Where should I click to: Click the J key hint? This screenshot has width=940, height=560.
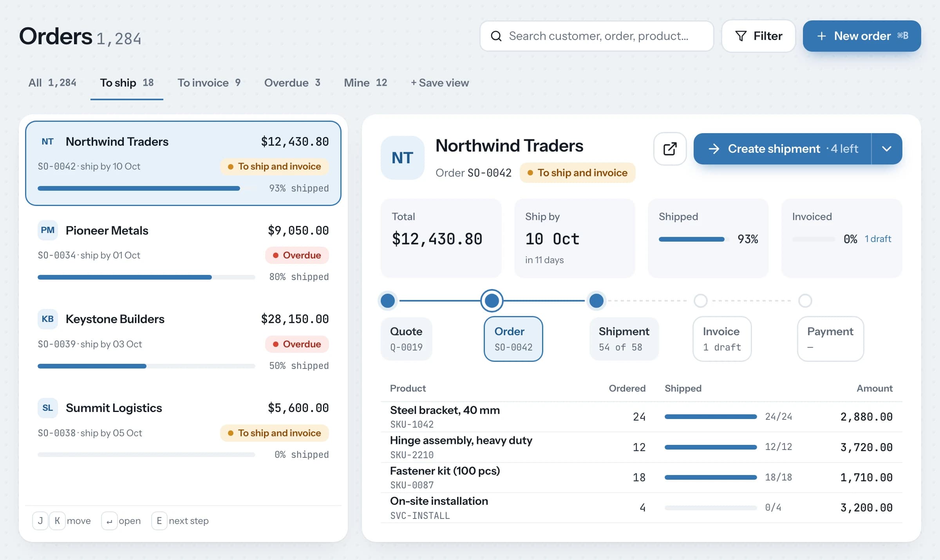tap(40, 521)
